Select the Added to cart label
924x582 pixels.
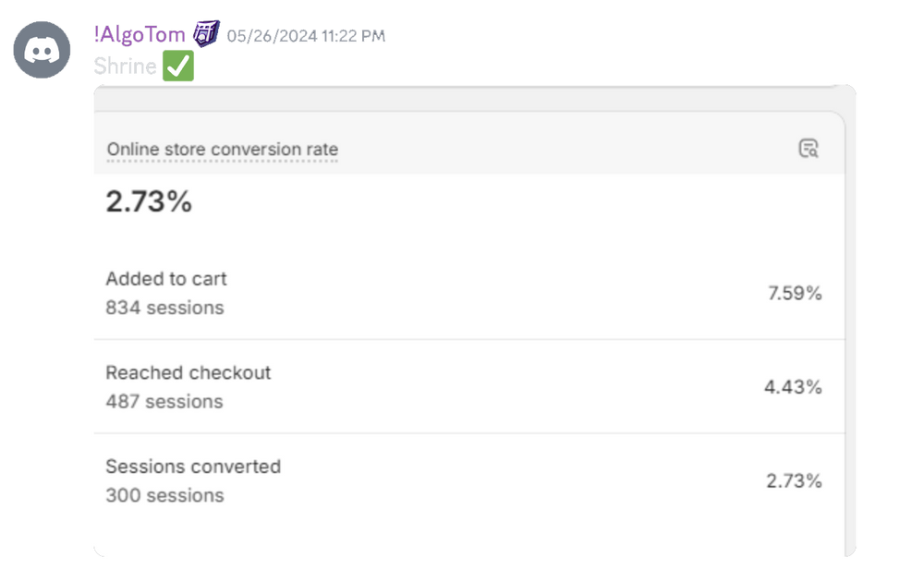[x=166, y=279]
